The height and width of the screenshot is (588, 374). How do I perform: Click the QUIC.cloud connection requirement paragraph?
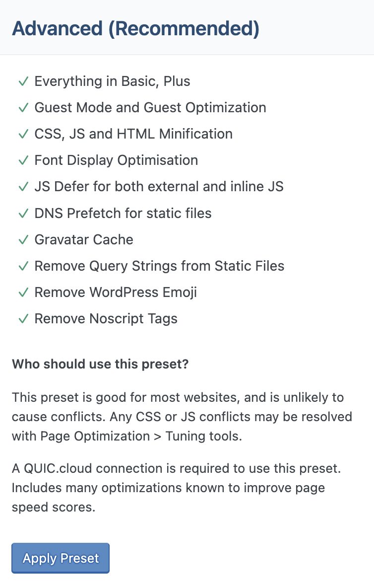coord(168,487)
